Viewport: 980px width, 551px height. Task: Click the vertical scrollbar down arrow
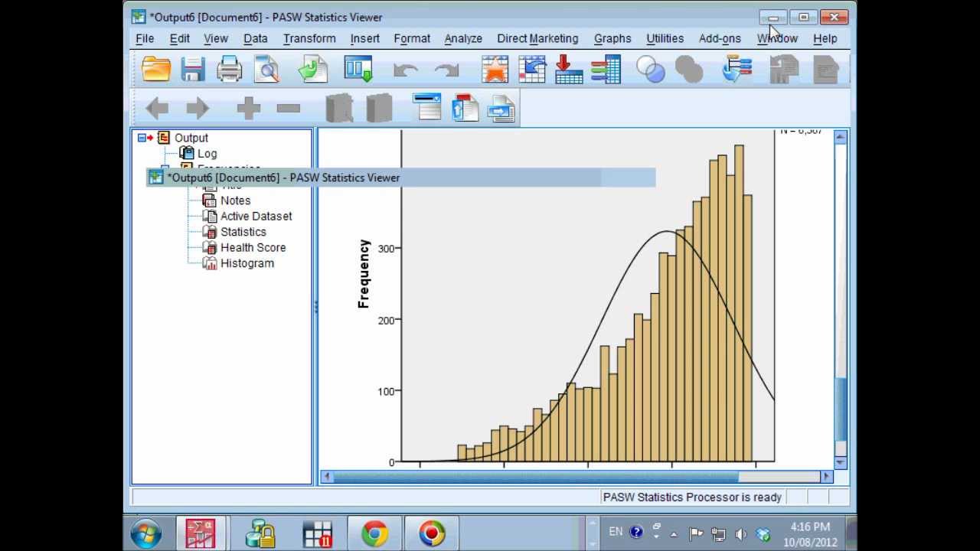(x=841, y=462)
